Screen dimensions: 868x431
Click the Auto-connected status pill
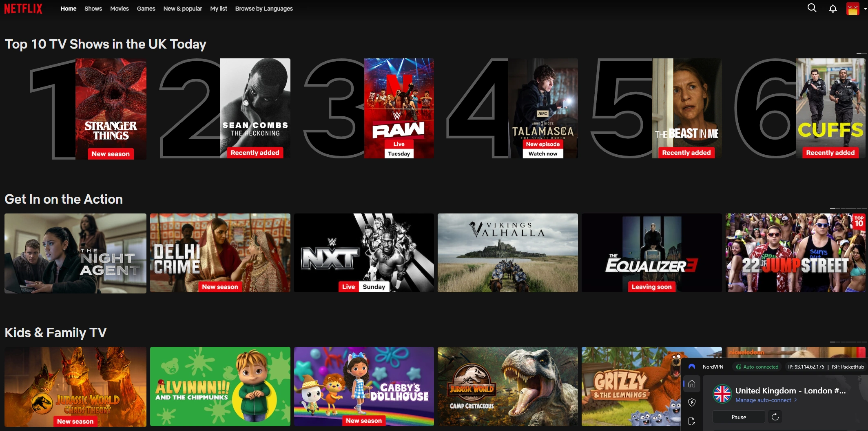757,367
